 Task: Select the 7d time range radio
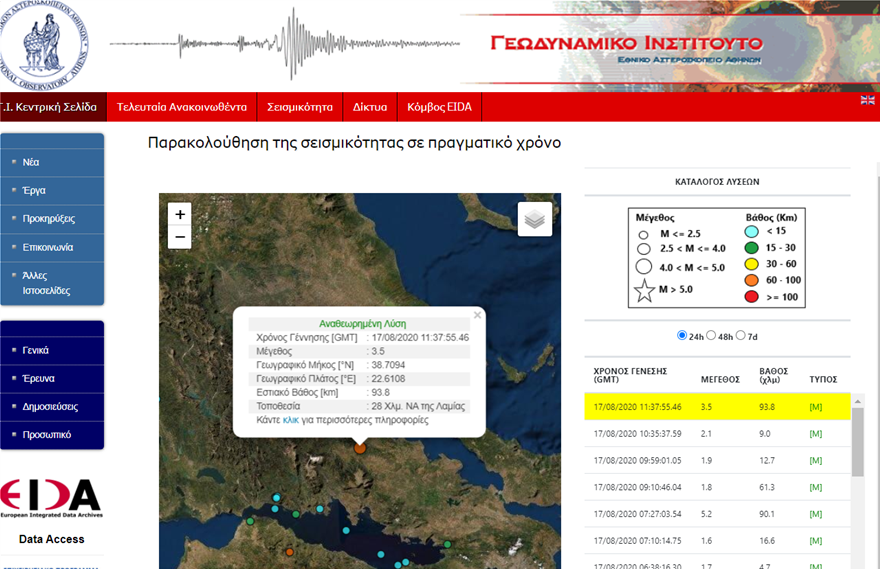741,335
